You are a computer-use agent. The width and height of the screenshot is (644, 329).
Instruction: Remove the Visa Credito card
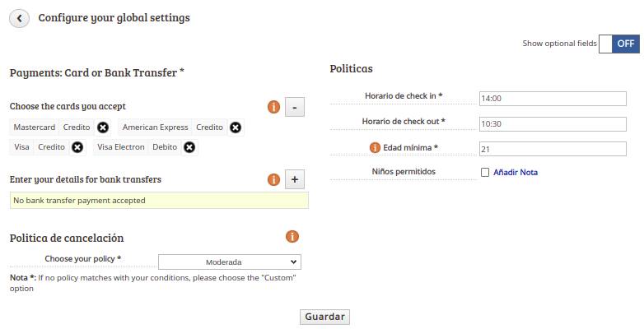click(x=77, y=147)
